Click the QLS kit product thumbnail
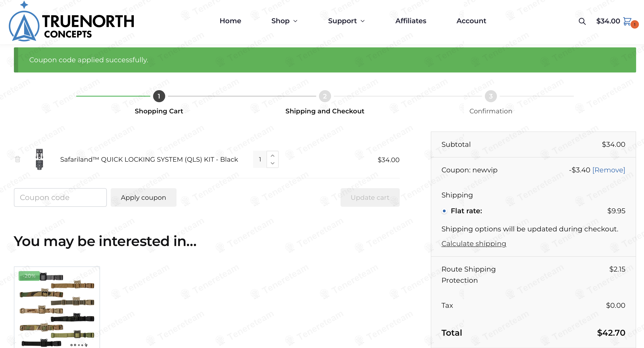This screenshot has height=348, width=644. (x=39, y=159)
